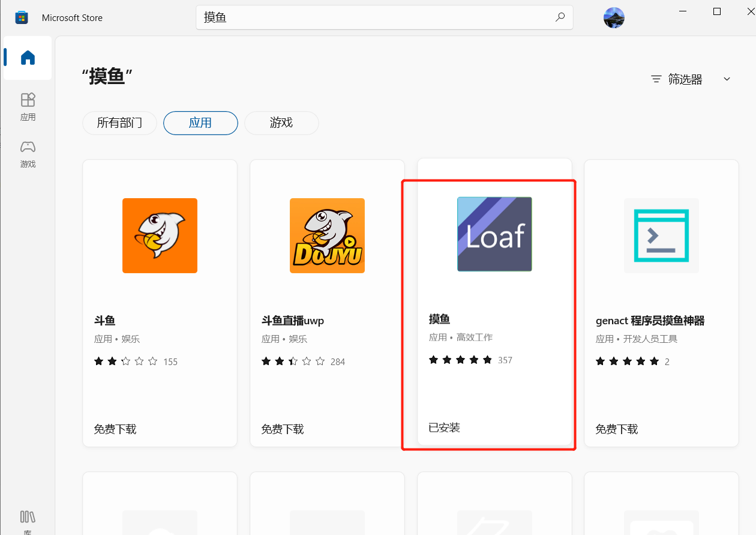The height and width of the screenshot is (535, 756).
Task: Click 已安装 on the 摸鱼 card
Action: [445, 428]
